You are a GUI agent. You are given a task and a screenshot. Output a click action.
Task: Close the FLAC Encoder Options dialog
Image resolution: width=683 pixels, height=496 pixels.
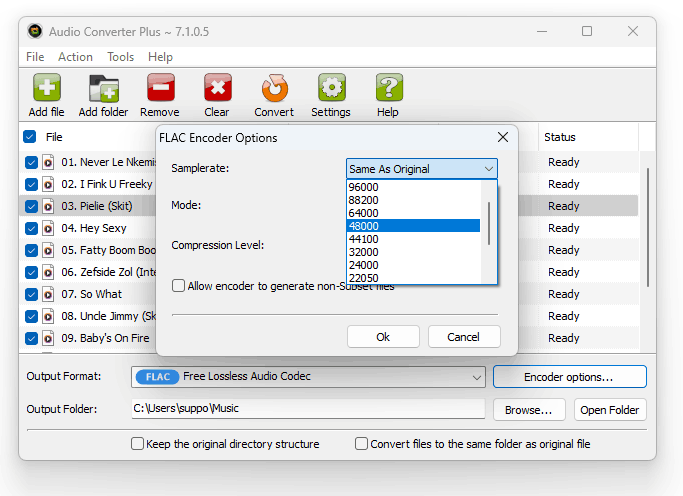pyautogui.click(x=503, y=137)
